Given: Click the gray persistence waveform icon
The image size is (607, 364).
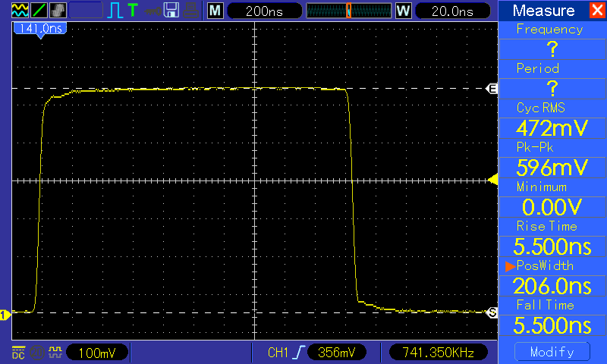Looking at the screenshot, I should (x=58, y=11).
